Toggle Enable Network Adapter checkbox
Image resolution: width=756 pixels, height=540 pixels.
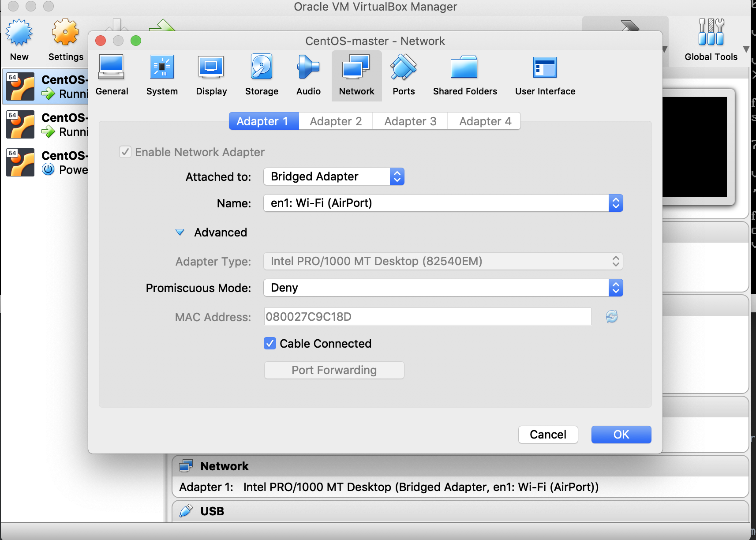(125, 152)
